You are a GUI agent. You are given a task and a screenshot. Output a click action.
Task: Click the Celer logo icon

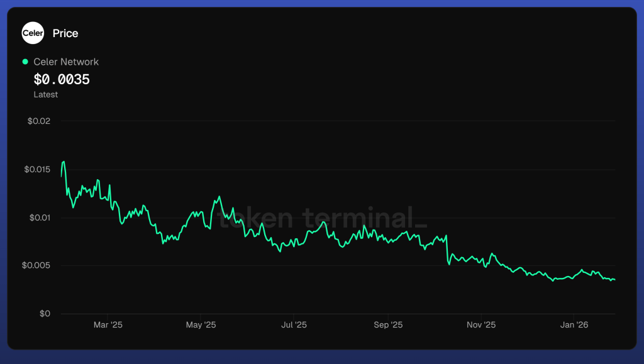33,33
